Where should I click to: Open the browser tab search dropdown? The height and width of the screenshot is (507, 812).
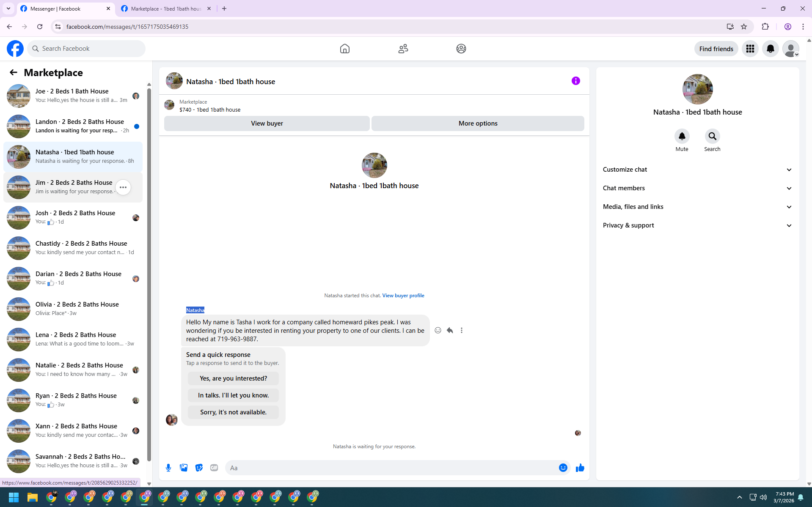[x=8, y=8]
